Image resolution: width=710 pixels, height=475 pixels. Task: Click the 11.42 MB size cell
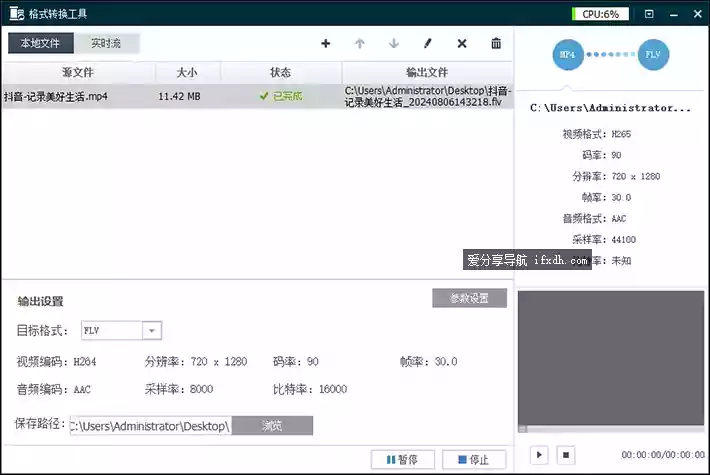click(x=179, y=96)
